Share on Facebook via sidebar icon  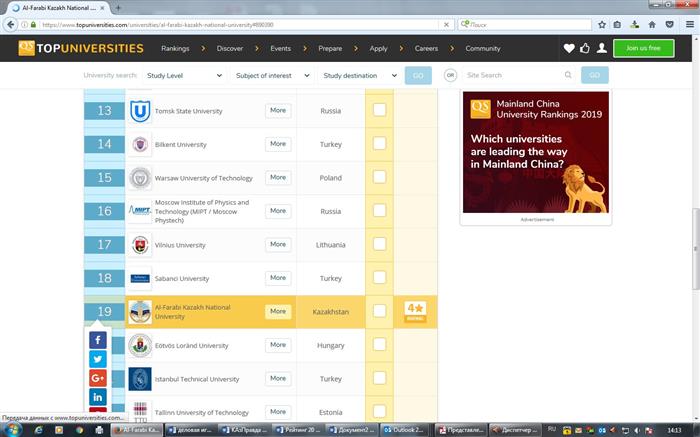98,340
